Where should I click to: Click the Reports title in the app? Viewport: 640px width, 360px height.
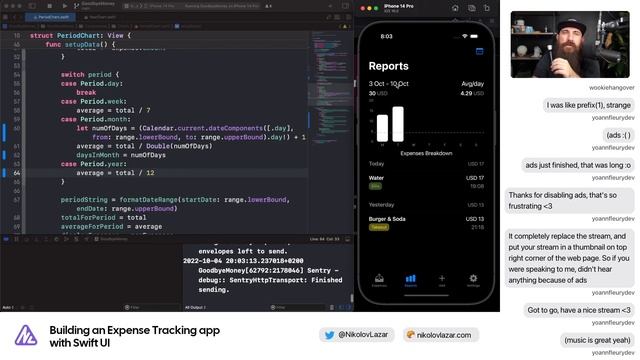pos(388,66)
